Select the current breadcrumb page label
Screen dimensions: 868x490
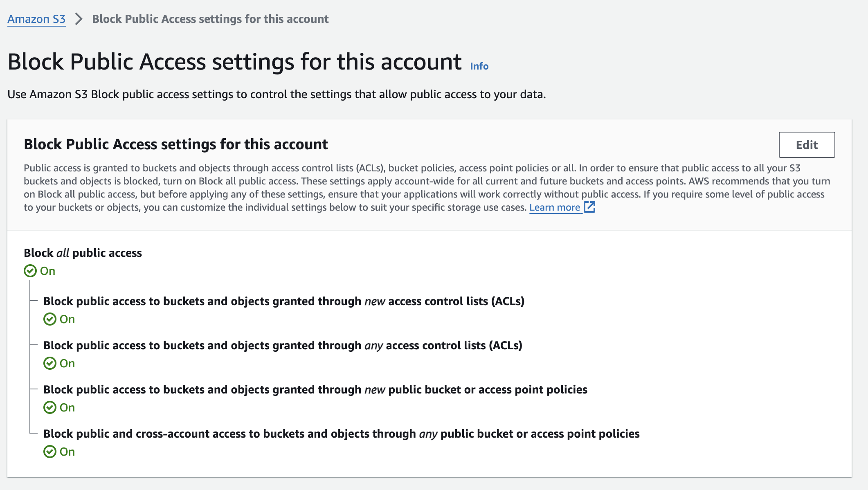tap(210, 19)
